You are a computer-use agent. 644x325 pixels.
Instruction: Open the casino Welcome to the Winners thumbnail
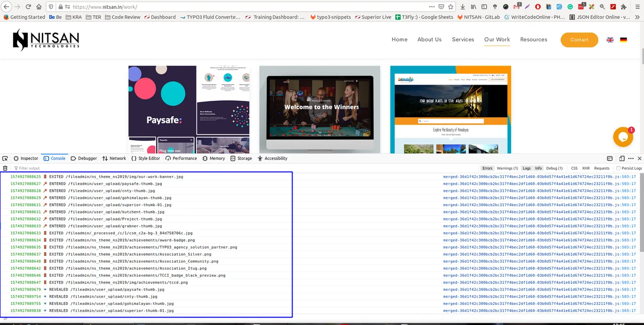coord(320,110)
